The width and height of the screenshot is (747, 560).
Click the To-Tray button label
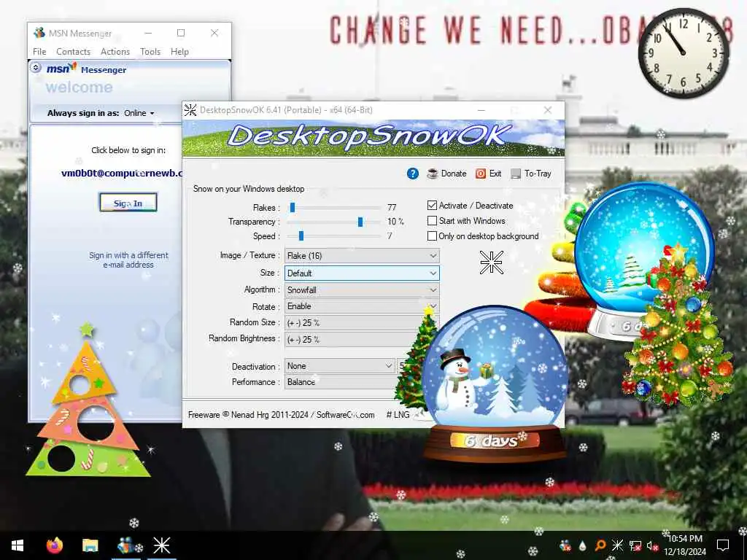coord(538,174)
